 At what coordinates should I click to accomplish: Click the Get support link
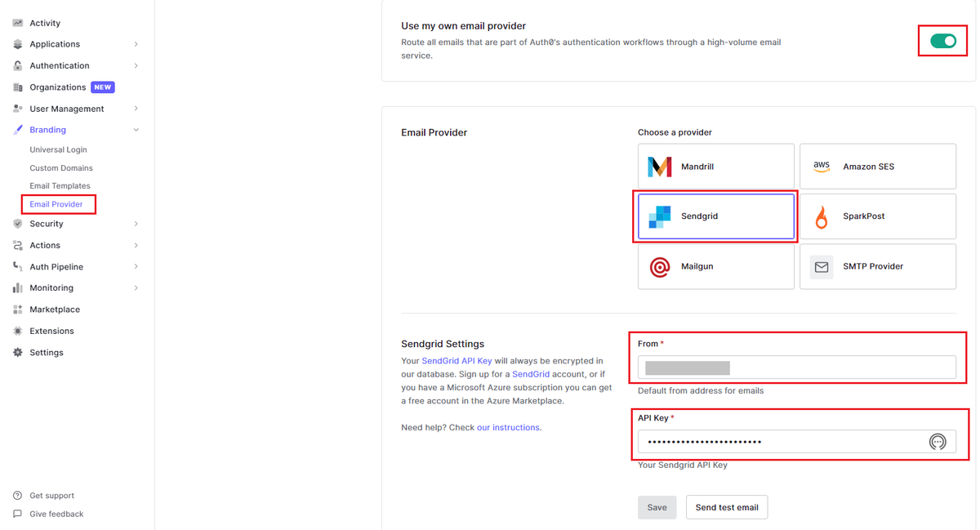click(51, 496)
